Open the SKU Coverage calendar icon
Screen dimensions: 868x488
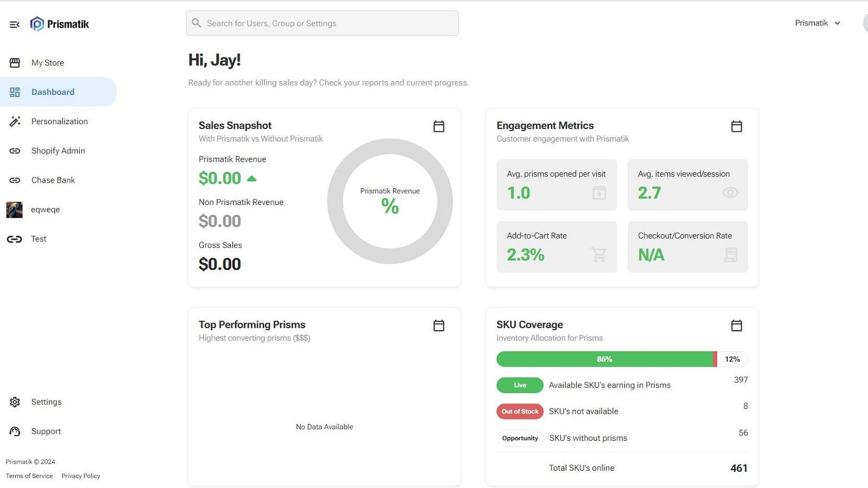pyautogui.click(x=736, y=325)
